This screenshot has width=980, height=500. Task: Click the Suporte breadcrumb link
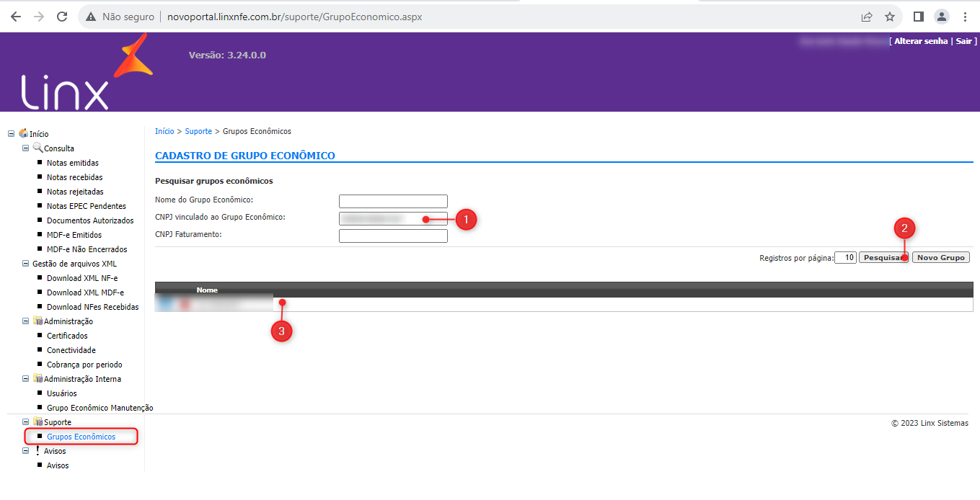(198, 131)
